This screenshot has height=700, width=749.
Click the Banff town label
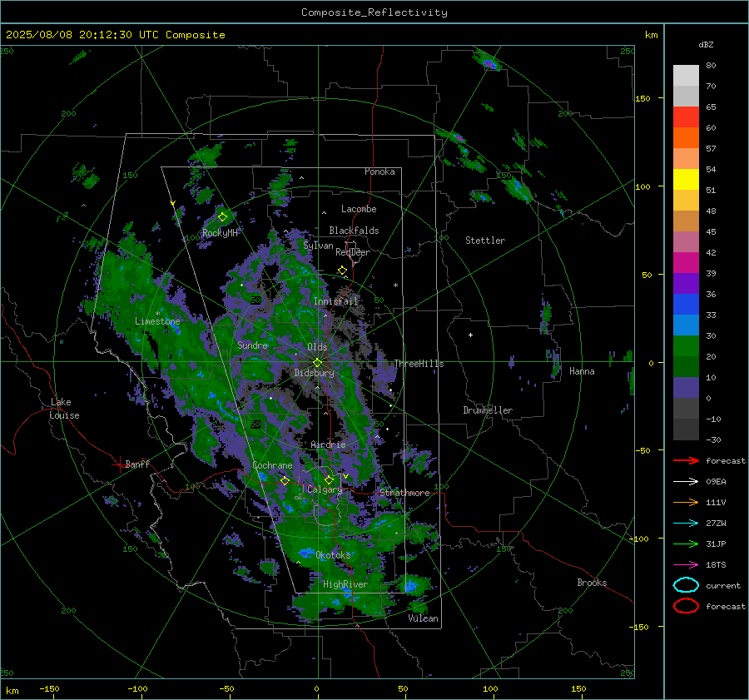[x=137, y=464]
